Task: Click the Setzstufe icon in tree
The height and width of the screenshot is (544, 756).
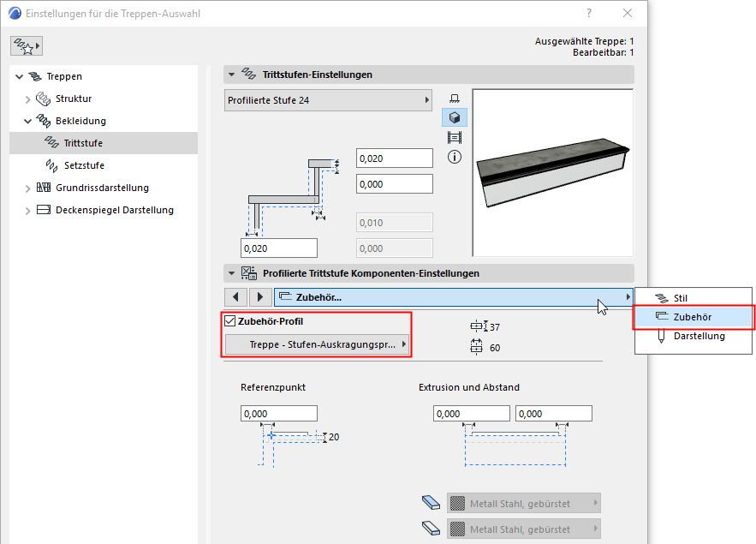Action: (x=51, y=165)
